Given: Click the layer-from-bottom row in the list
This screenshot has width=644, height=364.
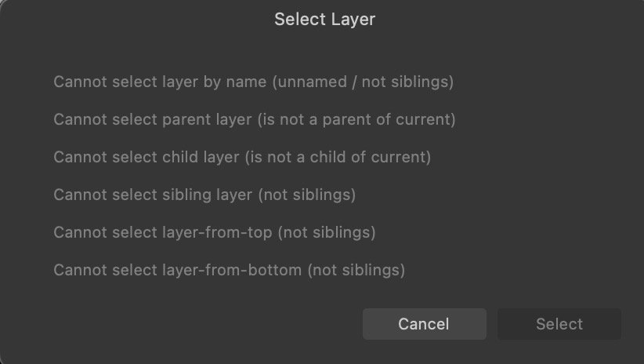Looking at the screenshot, I should 229,271.
